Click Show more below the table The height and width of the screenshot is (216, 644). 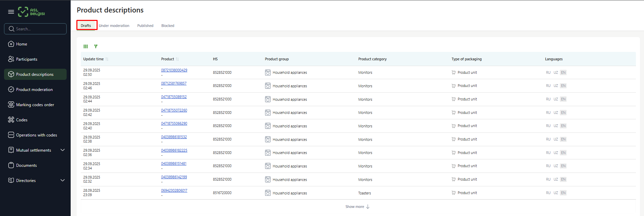(357, 207)
